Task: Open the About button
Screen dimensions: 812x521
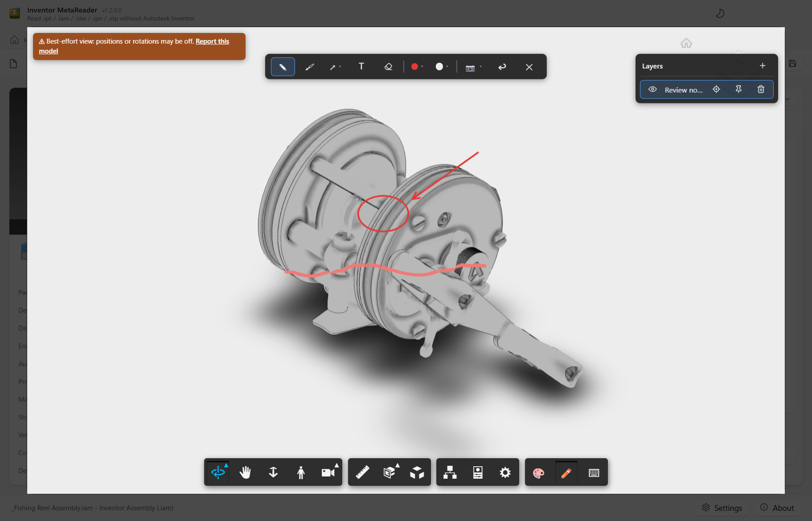Action: (777, 508)
